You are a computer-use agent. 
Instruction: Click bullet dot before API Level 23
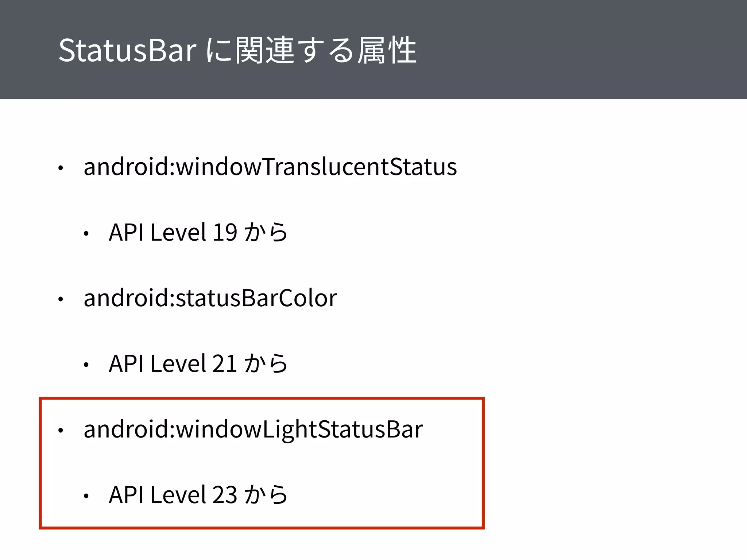coord(86,496)
